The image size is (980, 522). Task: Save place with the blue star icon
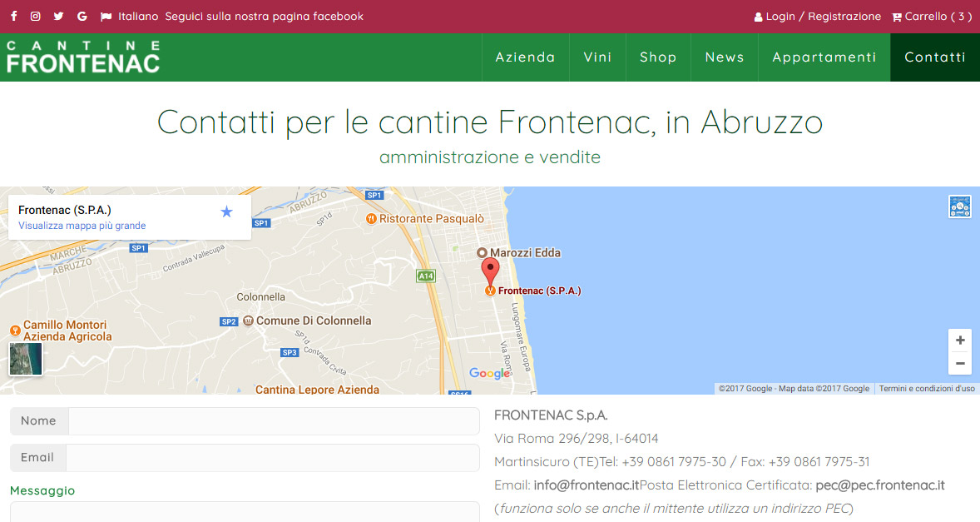click(x=227, y=212)
